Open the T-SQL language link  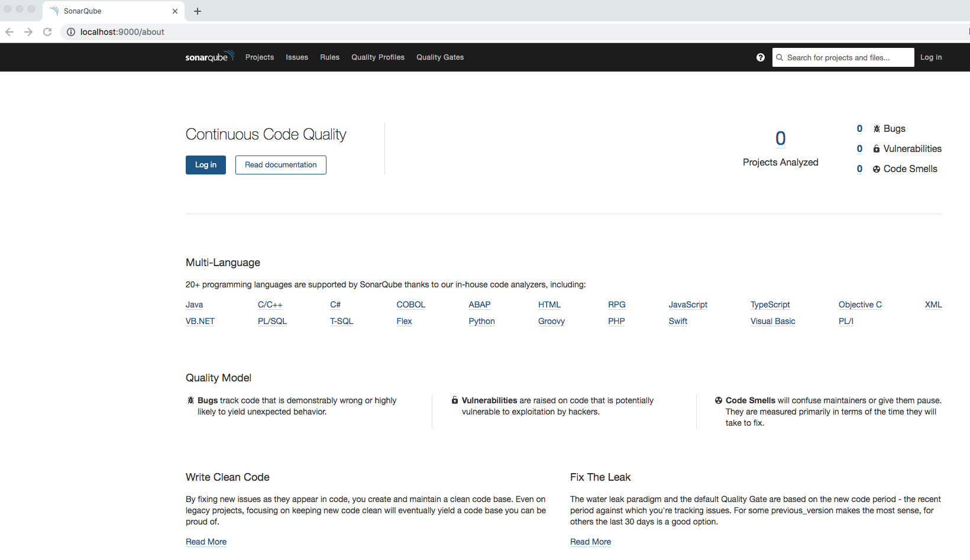click(x=341, y=321)
